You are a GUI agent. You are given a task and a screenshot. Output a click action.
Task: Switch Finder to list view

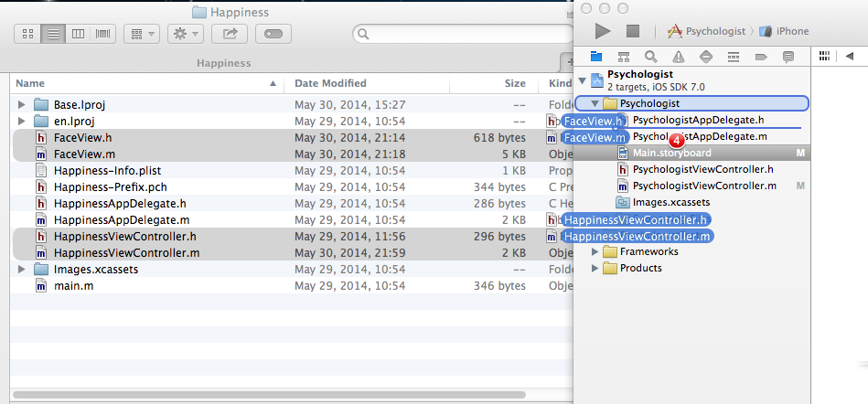pyautogui.click(x=53, y=35)
